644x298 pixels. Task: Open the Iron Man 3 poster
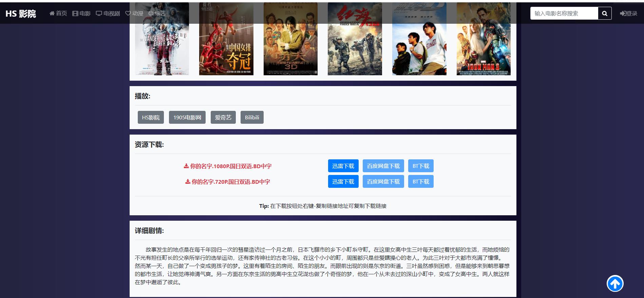(484, 39)
